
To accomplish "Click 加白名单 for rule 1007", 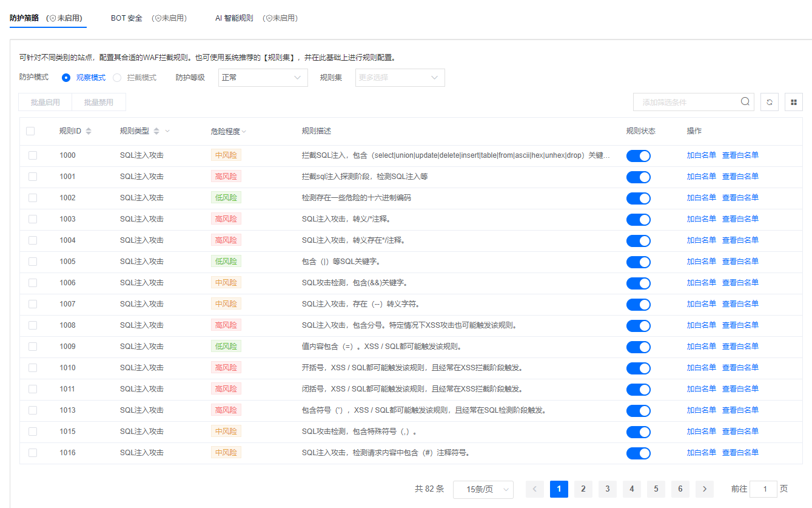I will tap(702, 304).
